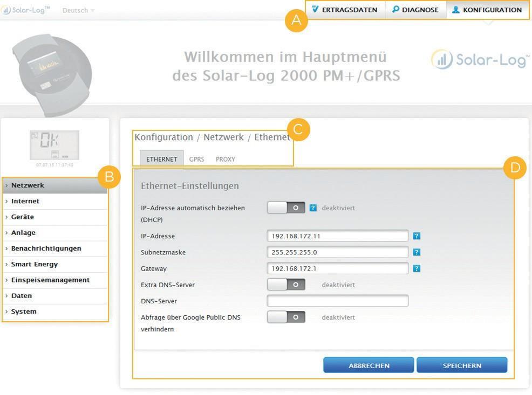Open the help icon for Subnetzmaske
532x395 pixels.
(x=417, y=252)
